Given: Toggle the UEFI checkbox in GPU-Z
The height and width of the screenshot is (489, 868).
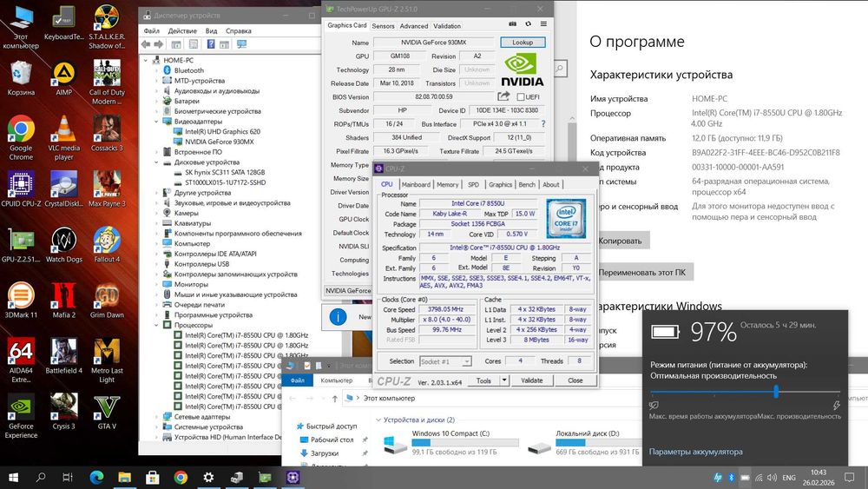Looking at the screenshot, I should click(520, 97).
